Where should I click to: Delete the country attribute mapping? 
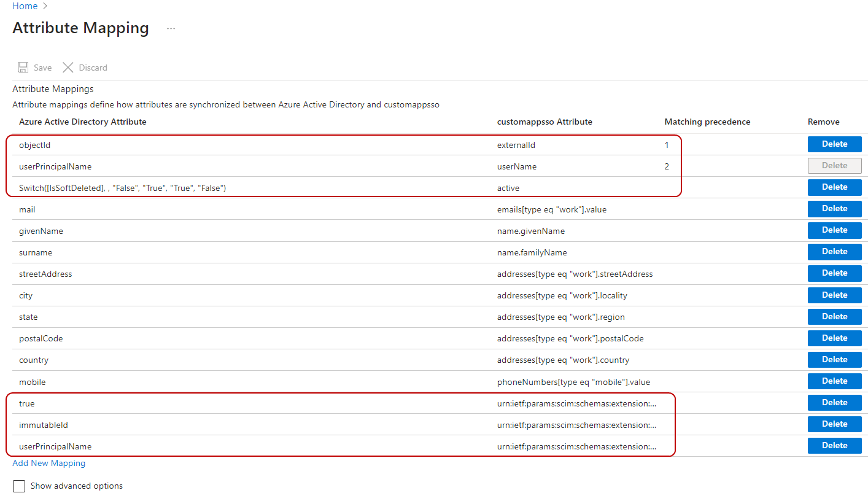834,360
